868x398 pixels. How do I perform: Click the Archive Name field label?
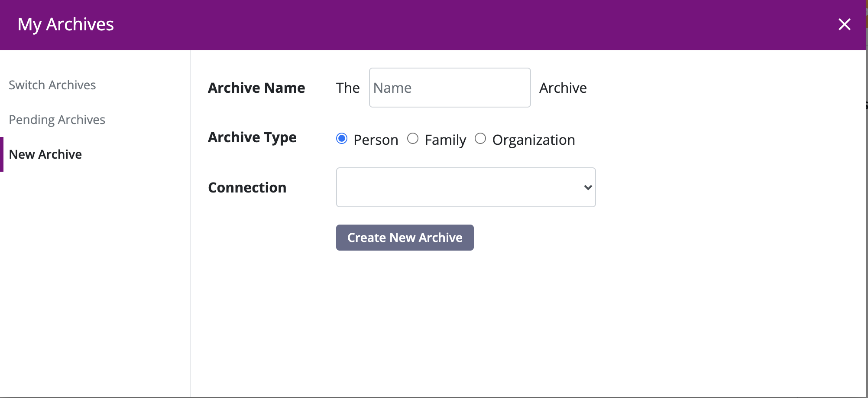tap(256, 88)
